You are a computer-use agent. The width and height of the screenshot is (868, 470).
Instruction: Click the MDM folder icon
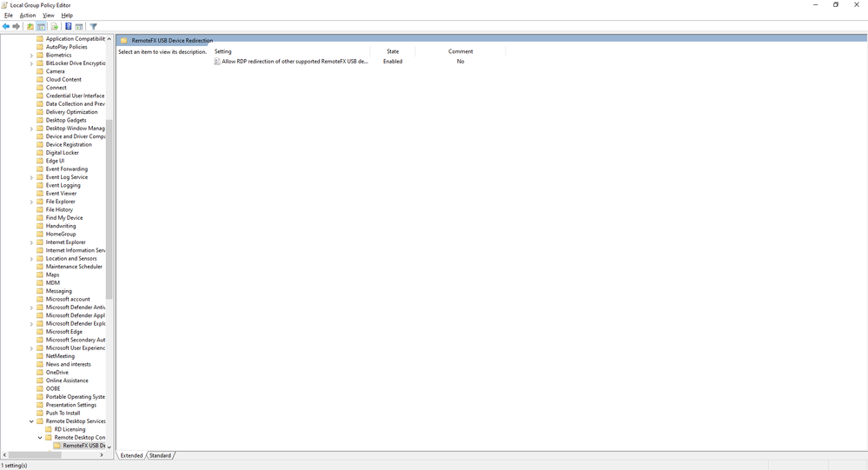(40, 283)
